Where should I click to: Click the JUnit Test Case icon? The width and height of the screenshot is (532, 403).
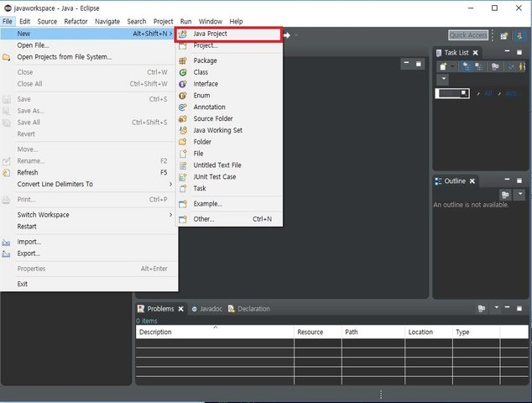coord(183,177)
